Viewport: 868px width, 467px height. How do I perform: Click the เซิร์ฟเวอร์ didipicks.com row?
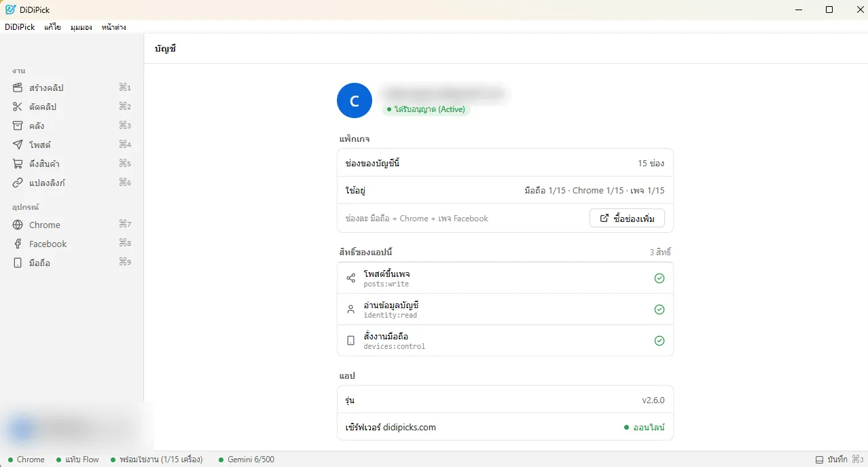pyautogui.click(x=505, y=428)
